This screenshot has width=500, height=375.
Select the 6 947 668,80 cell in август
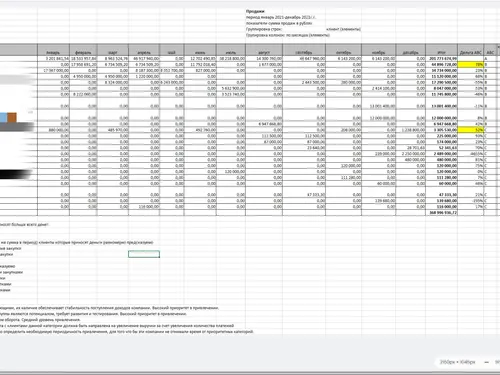(264, 124)
